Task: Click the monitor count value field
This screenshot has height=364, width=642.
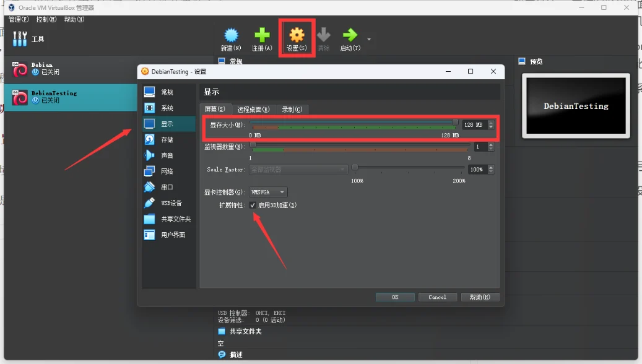Action: [480, 147]
